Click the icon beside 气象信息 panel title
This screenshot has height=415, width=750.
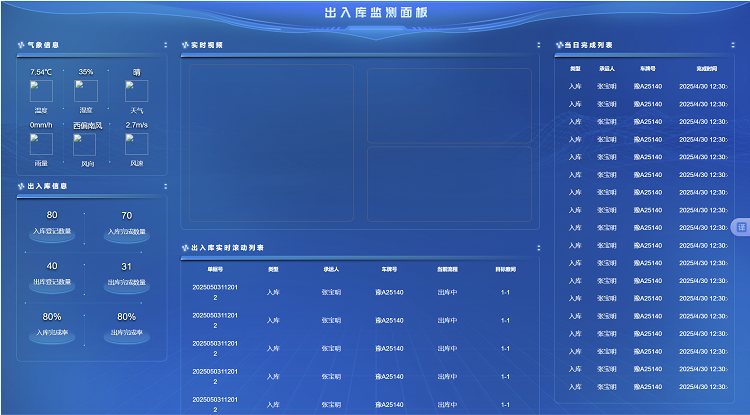21,45
